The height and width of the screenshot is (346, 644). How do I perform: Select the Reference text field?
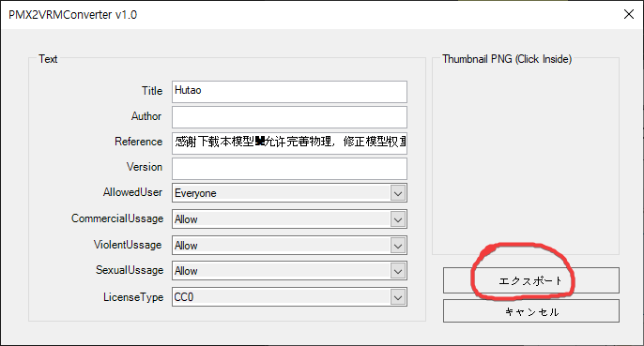[289, 143]
